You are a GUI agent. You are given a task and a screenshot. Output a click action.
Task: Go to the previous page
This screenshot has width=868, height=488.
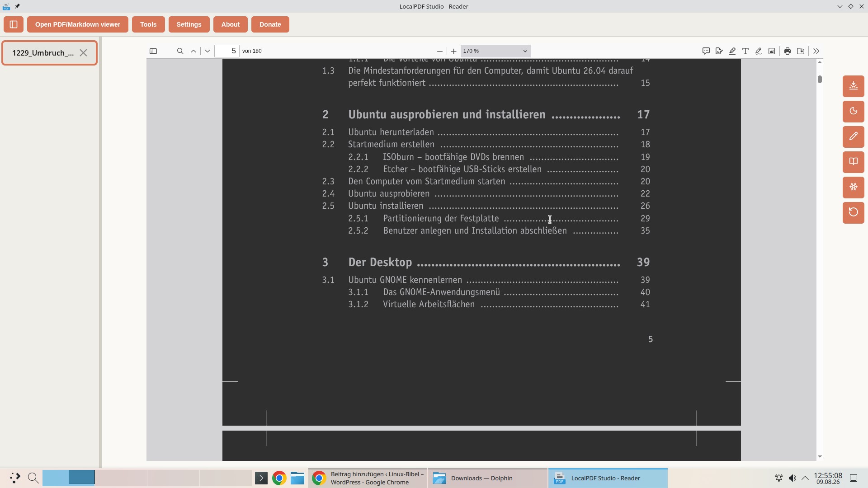point(193,51)
